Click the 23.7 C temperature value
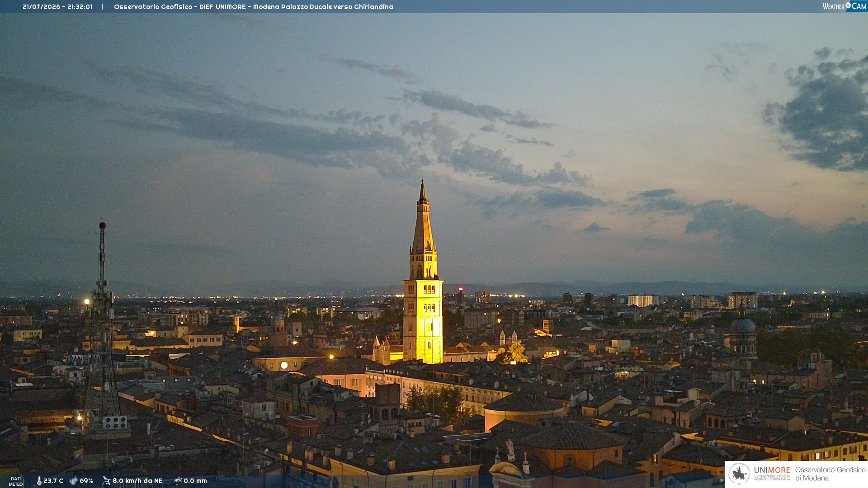 pos(53,481)
